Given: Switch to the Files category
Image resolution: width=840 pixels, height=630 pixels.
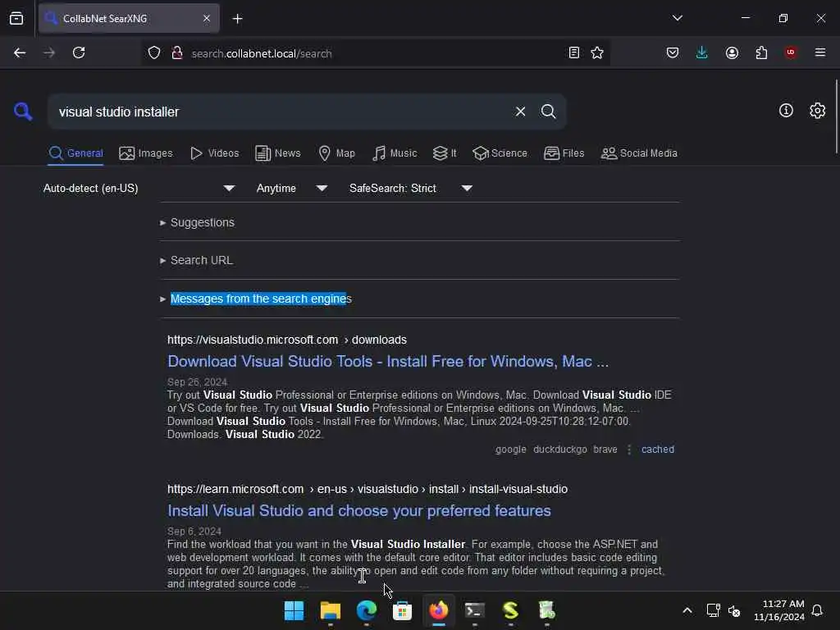Looking at the screenshot, I should pyautogui.click(x=564, y=153).
